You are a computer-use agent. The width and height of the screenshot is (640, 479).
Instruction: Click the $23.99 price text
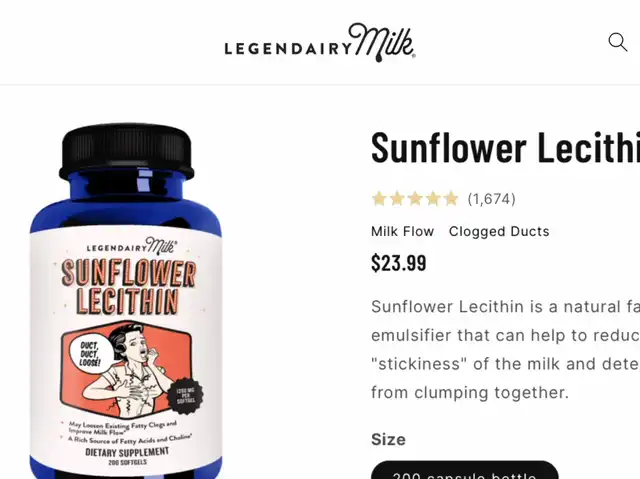point(399,263)
